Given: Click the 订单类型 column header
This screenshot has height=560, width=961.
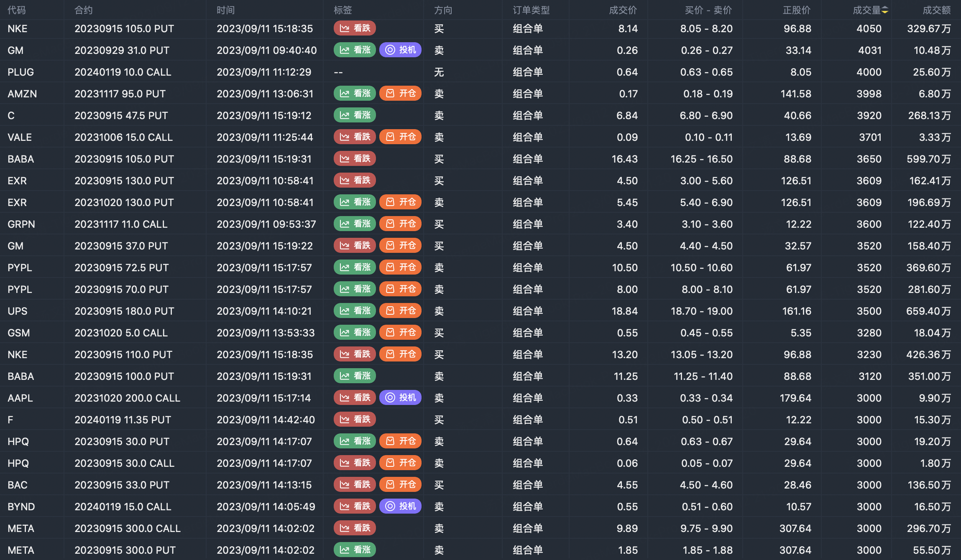Looking at the screenshot, I should point(531,10).
